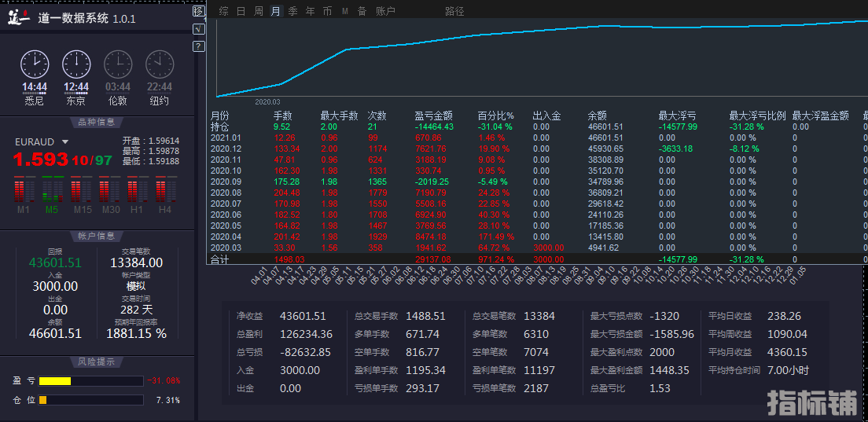868x422 pixels.
Task: Click the 道一 logo icon
Action: (19, 18)
